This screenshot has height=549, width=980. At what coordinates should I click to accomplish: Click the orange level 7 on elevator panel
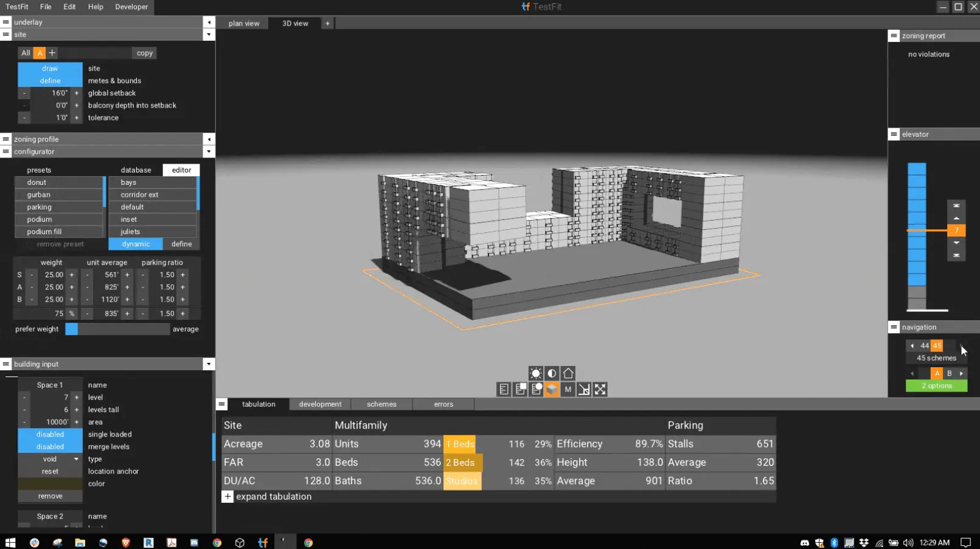tap(956, 230)
